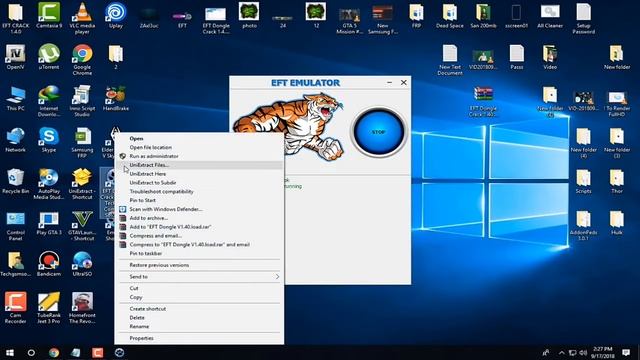640x360 pixels.
Task: Choose 'Cut' from the context menu
Action: [134, 288]
